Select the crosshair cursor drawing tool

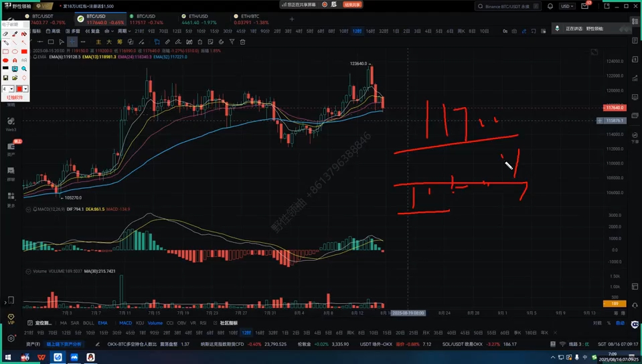72,41
